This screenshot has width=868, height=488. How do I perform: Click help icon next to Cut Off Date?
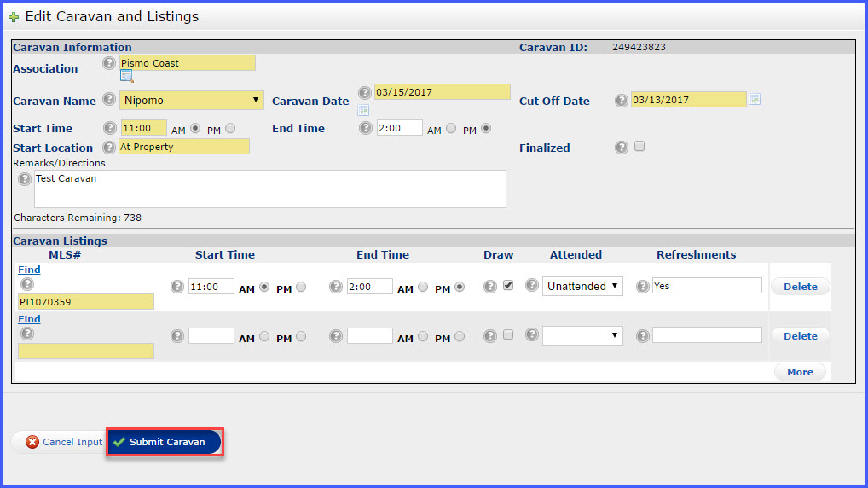621,101
